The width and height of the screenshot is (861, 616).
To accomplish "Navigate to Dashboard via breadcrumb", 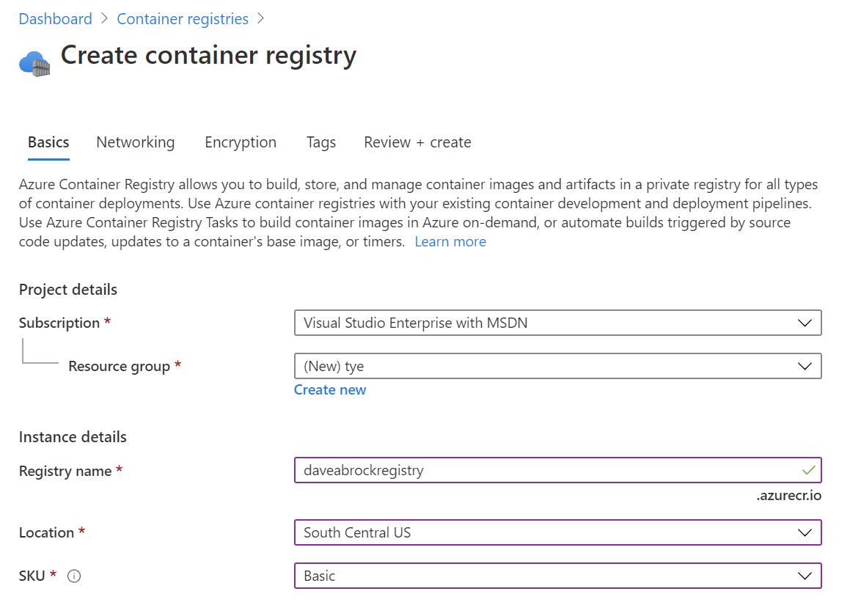I will (55, 18).
